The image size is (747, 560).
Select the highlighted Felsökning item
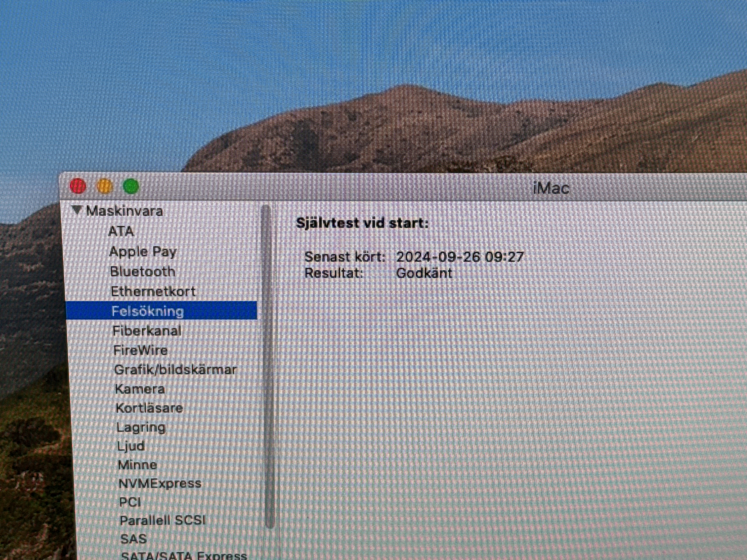coord(148,311)
